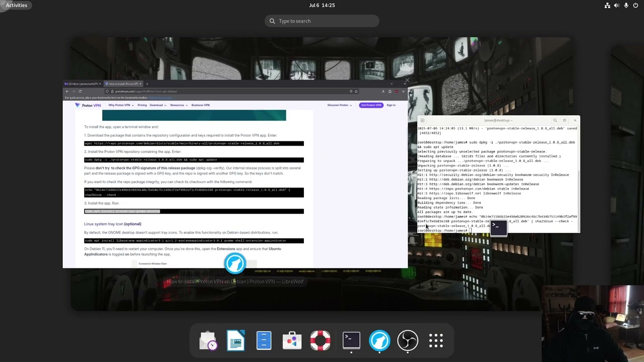Launch LibreOffice Writer from the dash
Image resolution: width=644 pixels, height=362 pixels.
(x=236, y=341)
